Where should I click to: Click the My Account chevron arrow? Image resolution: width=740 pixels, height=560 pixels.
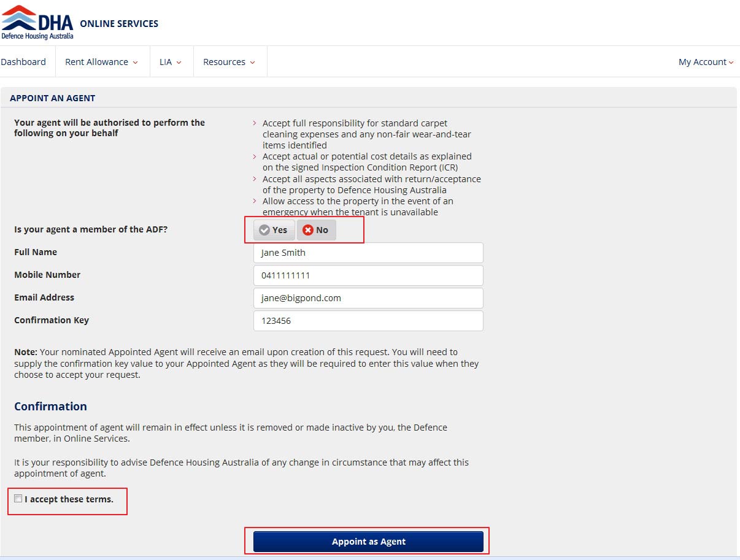click(731, 63)
